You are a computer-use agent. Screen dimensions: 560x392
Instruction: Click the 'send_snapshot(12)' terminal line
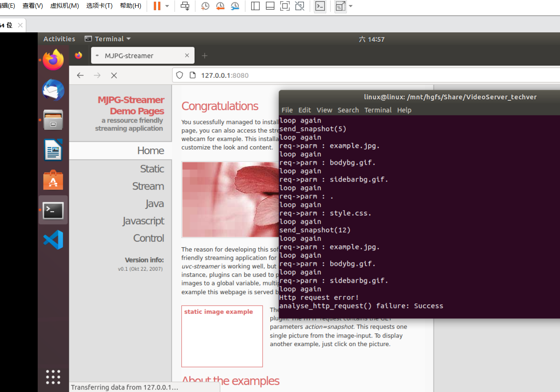coord(315,230)
